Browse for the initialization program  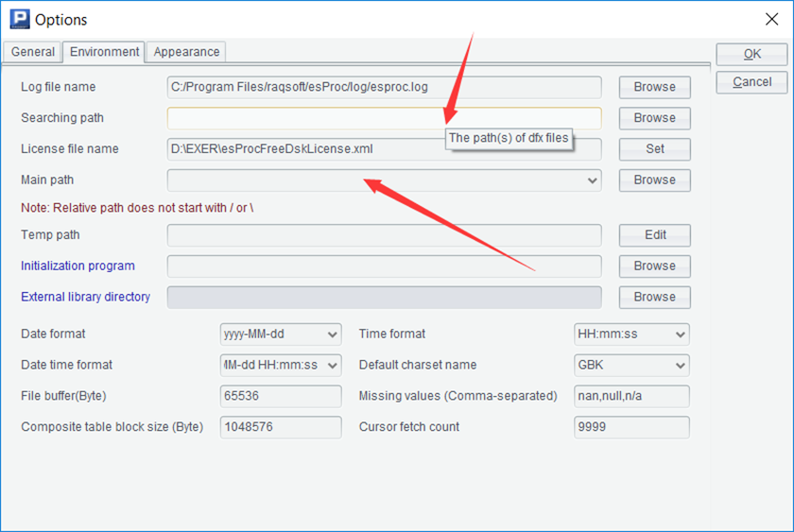point(654,266)
